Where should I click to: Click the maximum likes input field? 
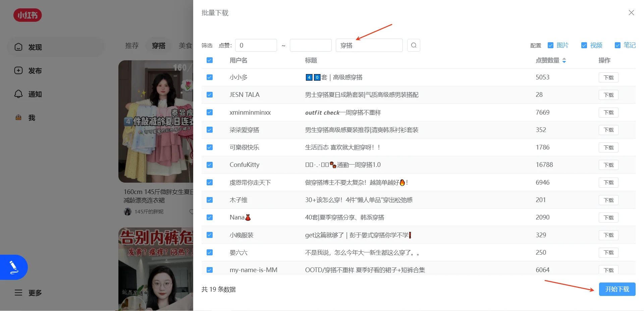click(x=310, y=45)
